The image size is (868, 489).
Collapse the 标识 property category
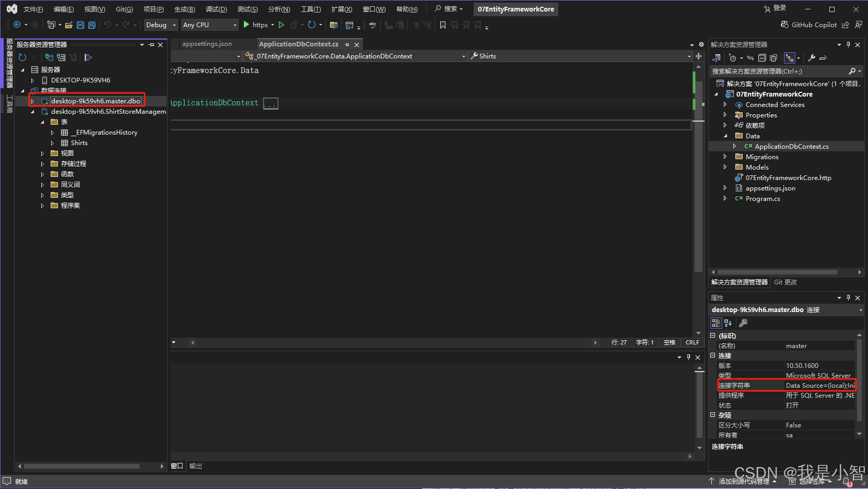pos(713,336)
